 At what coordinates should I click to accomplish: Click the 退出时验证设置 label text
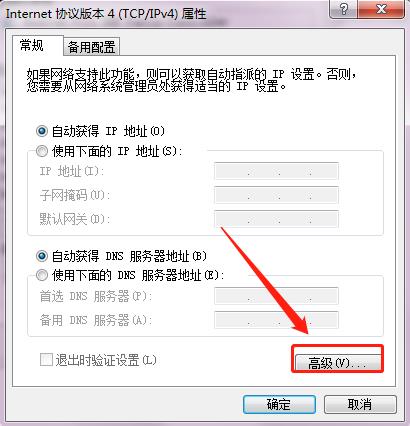(106, 360)
